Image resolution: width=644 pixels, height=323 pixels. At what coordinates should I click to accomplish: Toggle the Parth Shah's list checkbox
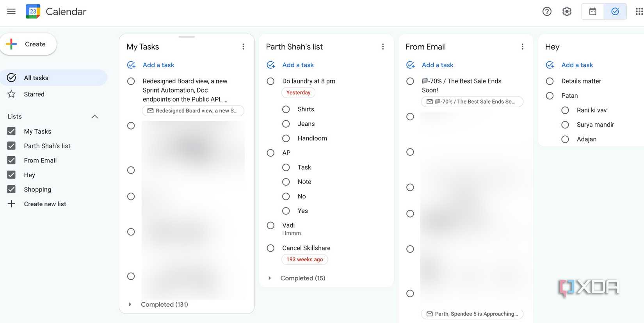[x=11, y=146]
